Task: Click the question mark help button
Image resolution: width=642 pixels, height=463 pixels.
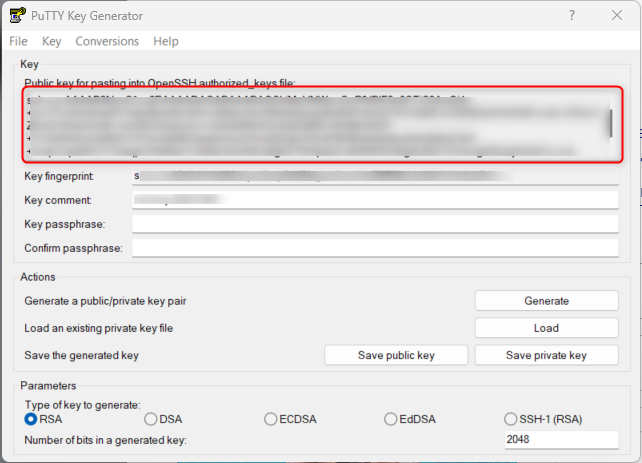Action: [x=572, y=16]
